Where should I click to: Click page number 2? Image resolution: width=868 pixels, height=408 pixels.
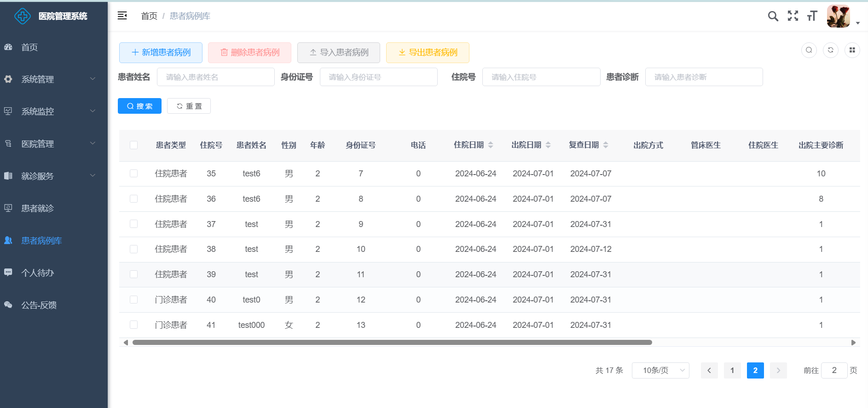pyautogui.click(x=755, y=370)
